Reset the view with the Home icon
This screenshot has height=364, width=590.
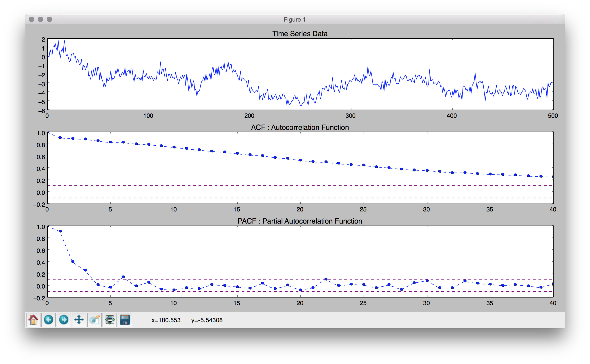click(x=33, y=320)
